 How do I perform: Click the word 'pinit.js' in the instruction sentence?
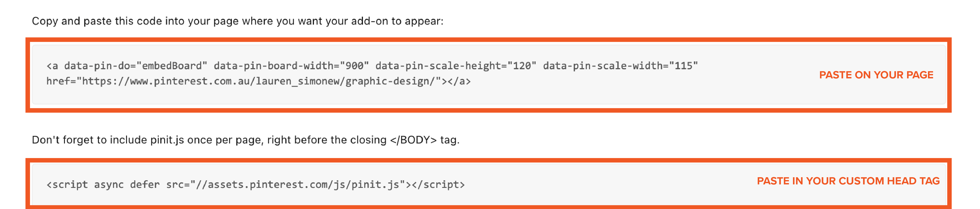(167, 140)
